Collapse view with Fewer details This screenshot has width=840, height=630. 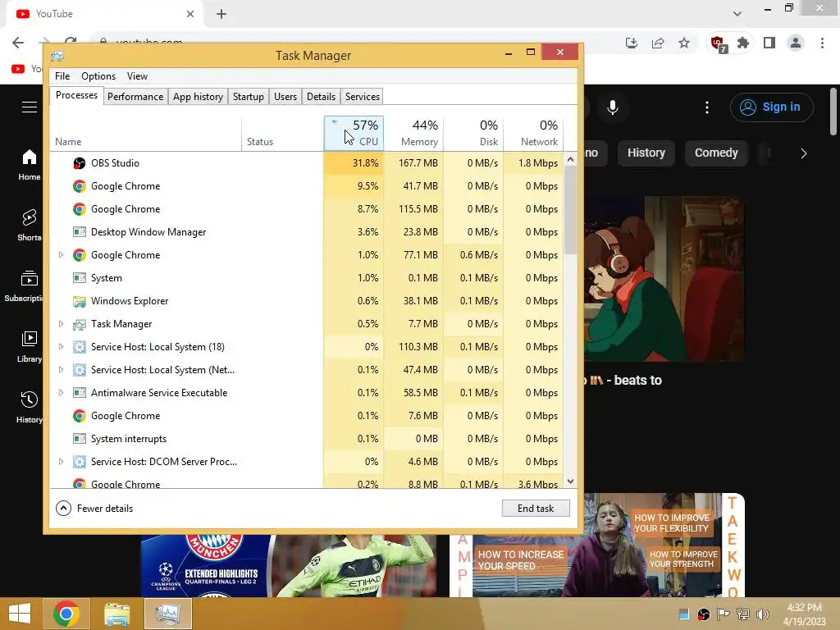click(x=94, y=509)
